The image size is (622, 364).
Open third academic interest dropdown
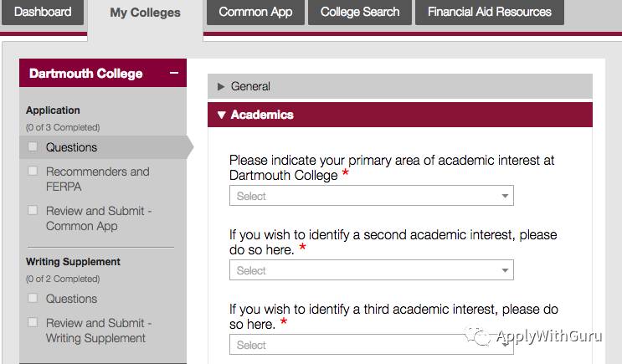pos(371,345)
